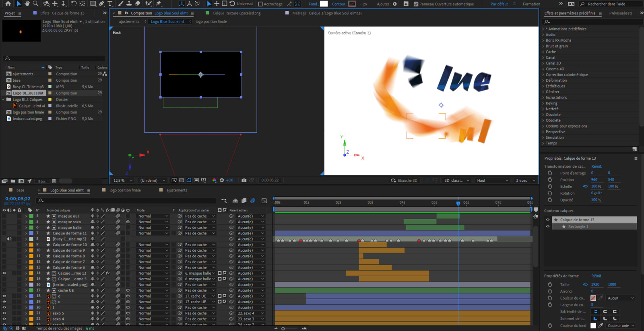Open the Prévisualisati panel tab
The height and width of the screenshot is (331, 644).
click(x=620, y=13)
